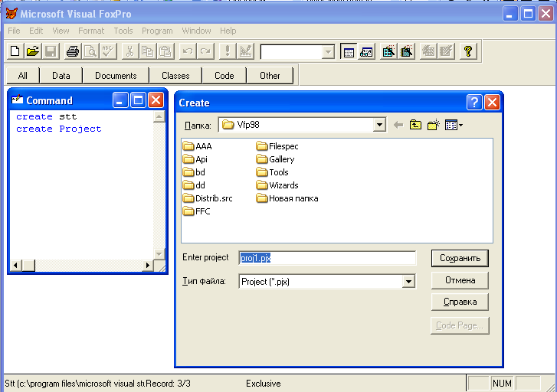Expand the Папка folder dropdown
The image size is (557, 392).
point(379,125)
